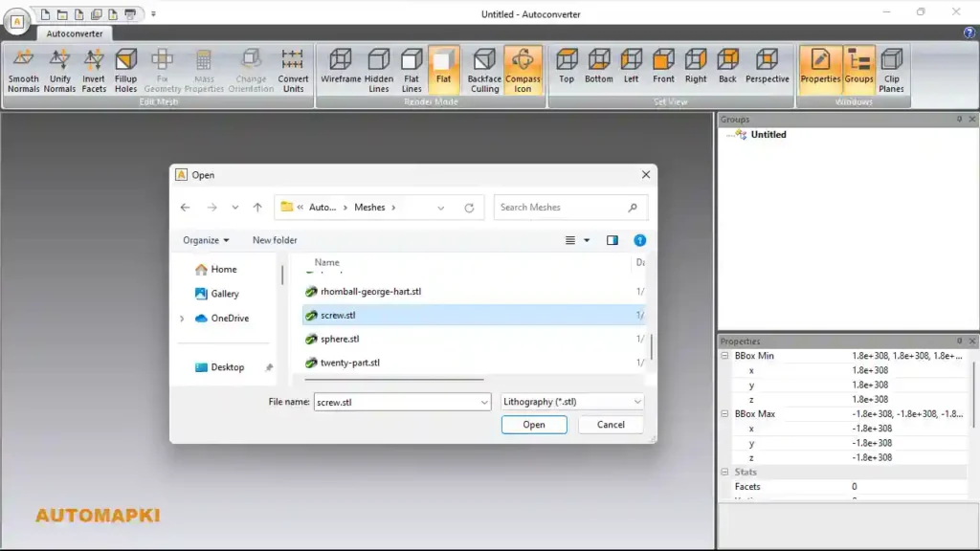Open the Lithography (*.stl) file type dropdown
This screenshot has width=980, height=551.
pyautogui.click(x=572, y=402)
